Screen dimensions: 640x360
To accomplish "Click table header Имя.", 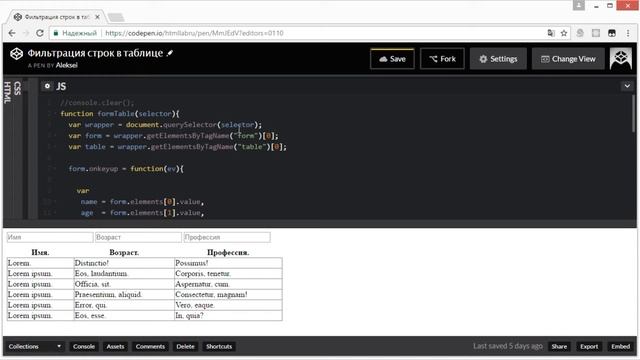I will [40, 253].
